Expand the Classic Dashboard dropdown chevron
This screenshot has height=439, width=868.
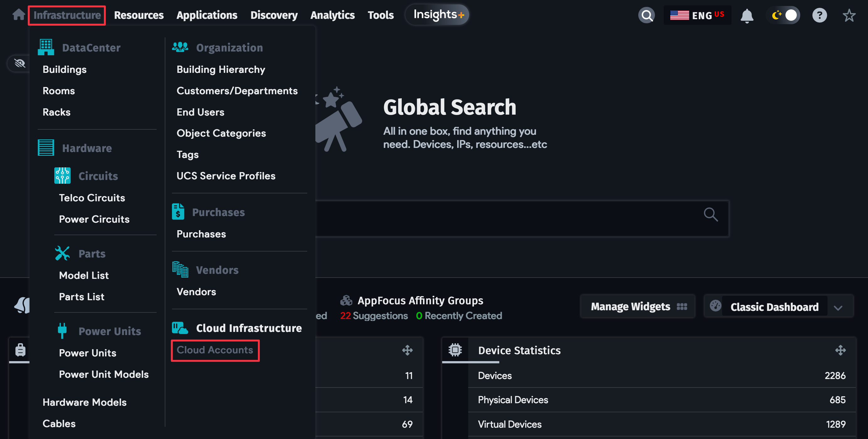point(838,307)
